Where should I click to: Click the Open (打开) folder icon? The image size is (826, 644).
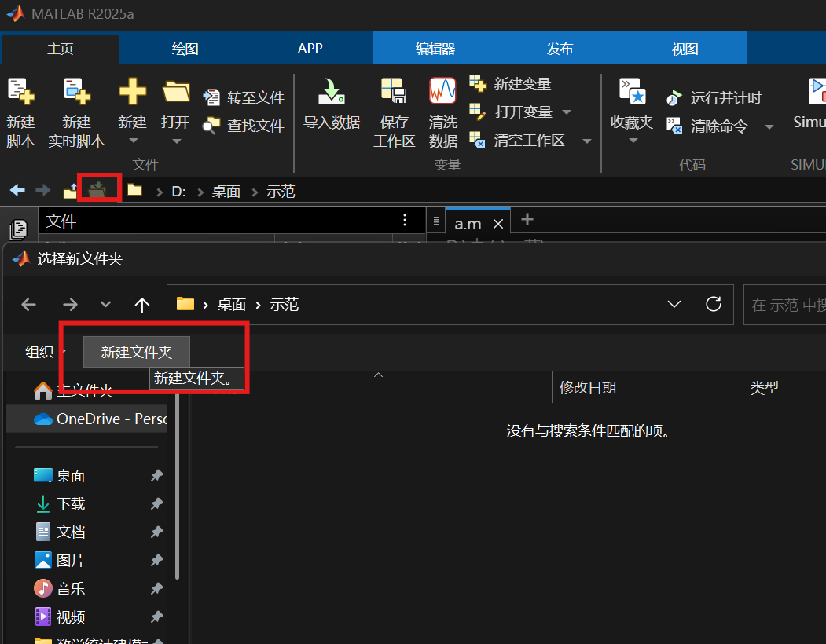(176, 91)
